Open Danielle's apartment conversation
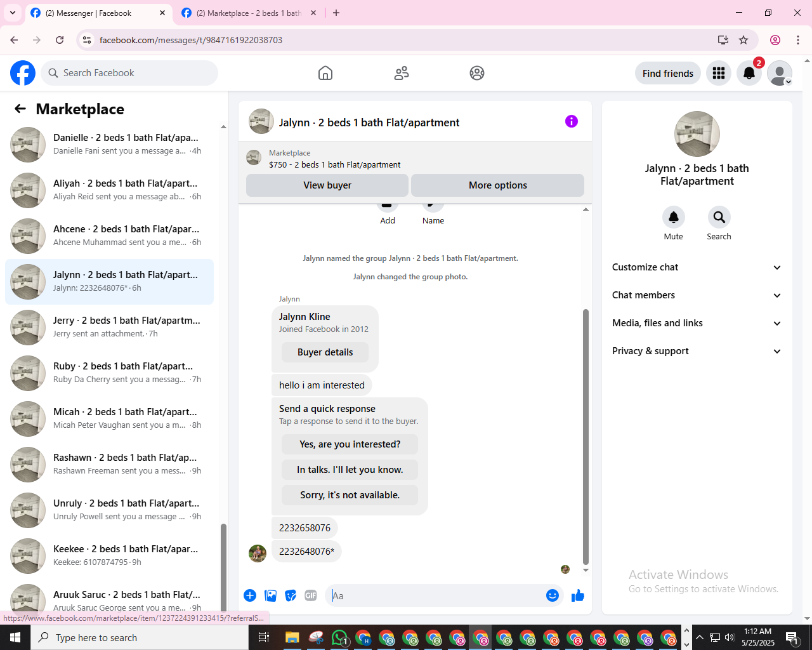Viewport: 812px width, 650px height. coord(109,145)
